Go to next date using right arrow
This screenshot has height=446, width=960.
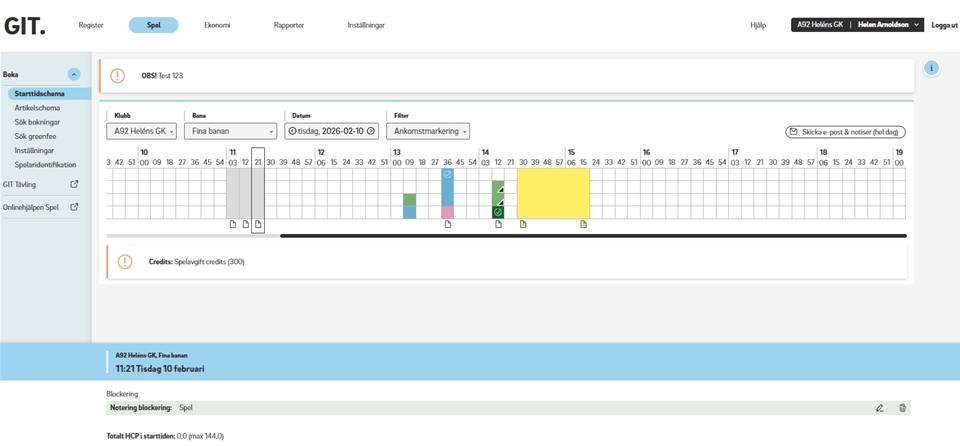[x=371, y=131]
